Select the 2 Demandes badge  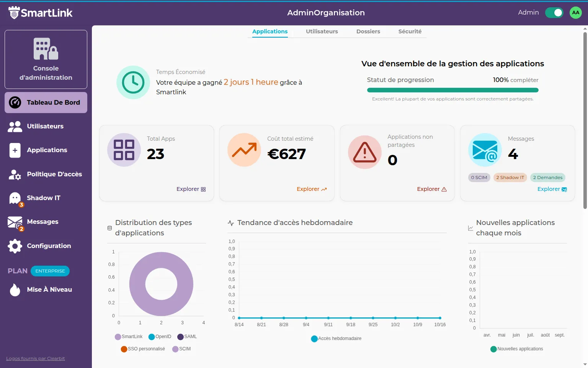click(547, 177)
